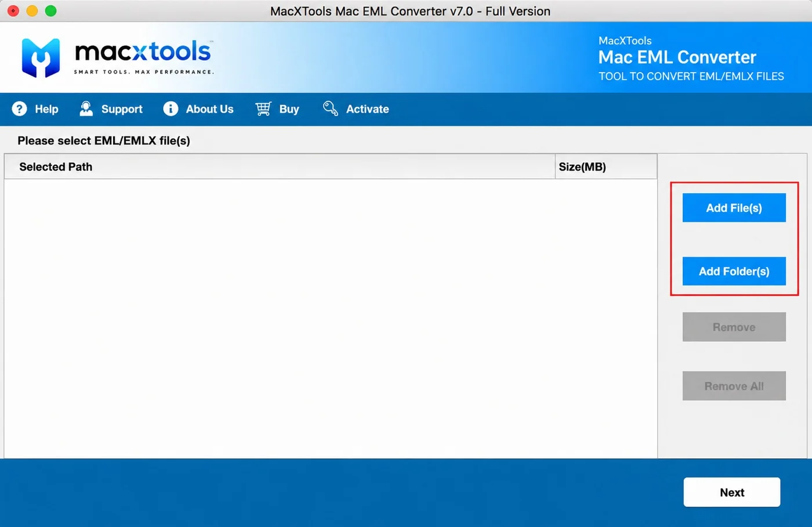The image size is (812, 527).
Task: Open the About Us menu label
Action: [x=209, y=109]
